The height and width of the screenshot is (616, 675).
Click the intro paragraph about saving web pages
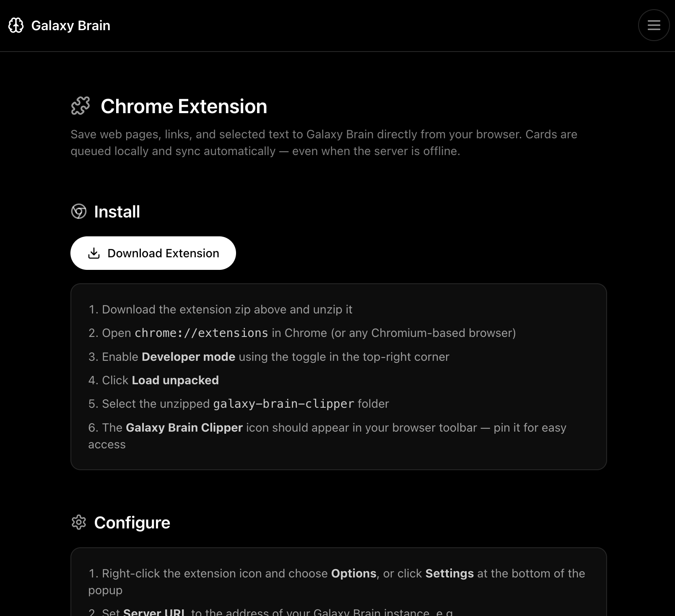tap(324, 142)
